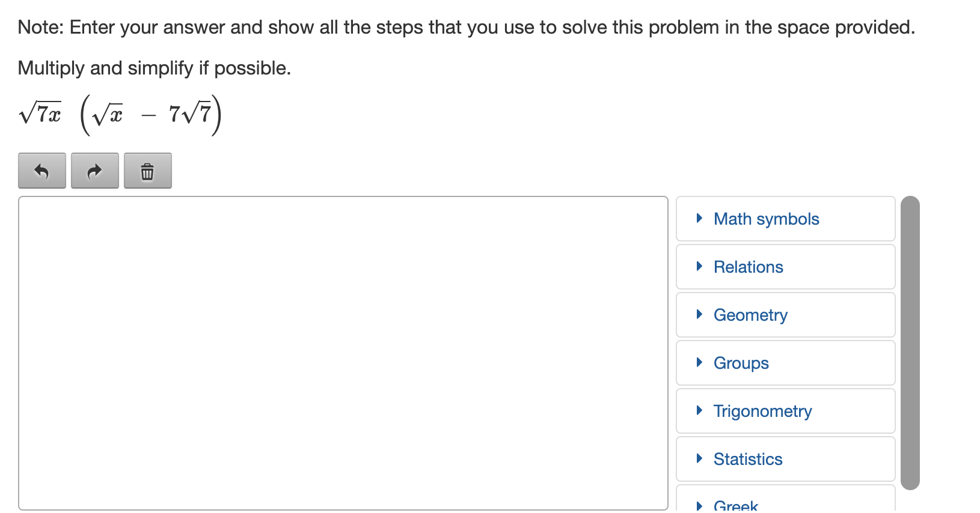Click the triangle beside Relations
This screenshot has width=980, height=513.
(x=699, y=266)
